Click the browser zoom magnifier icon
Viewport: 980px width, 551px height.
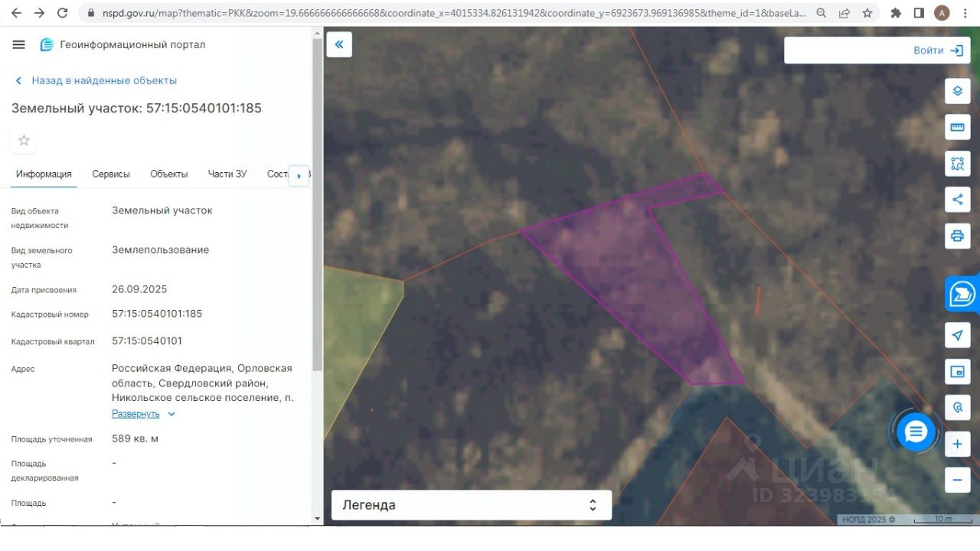coord(822,13)
